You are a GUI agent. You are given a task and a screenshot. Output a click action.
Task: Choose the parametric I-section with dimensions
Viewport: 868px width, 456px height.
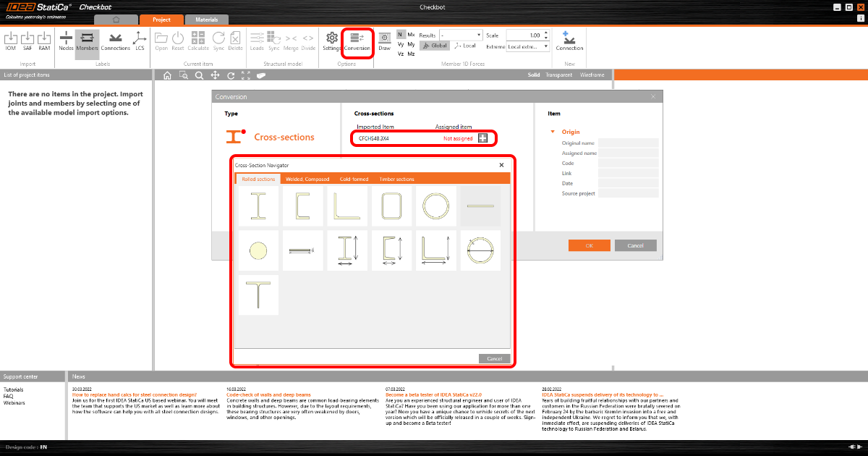click(347, 250)
